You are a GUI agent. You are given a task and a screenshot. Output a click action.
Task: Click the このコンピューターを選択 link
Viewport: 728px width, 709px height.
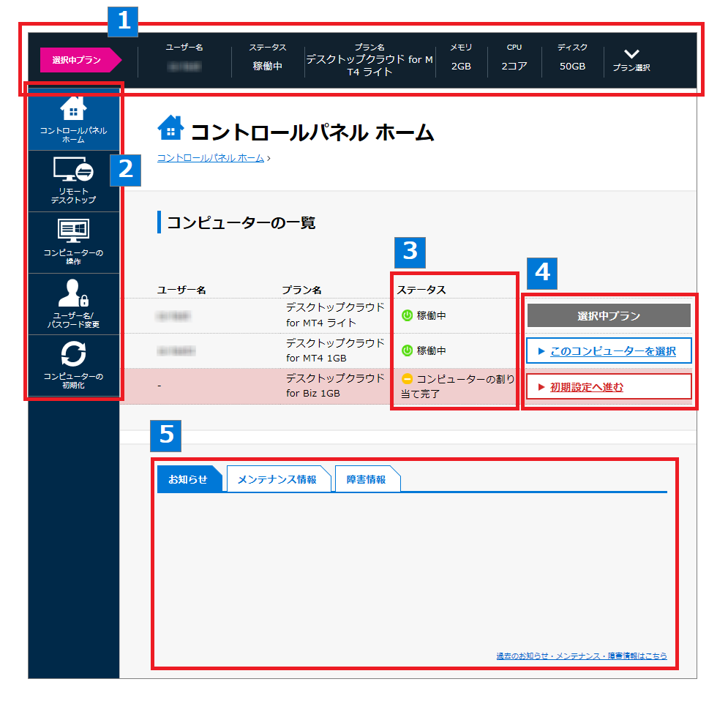(609, 351)
